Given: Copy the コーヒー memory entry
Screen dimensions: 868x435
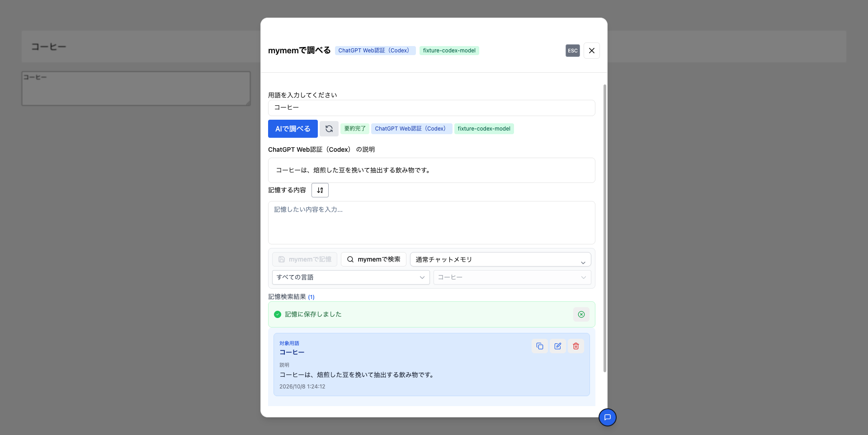Looking at the screenshot, I should (x=540, y=346).
